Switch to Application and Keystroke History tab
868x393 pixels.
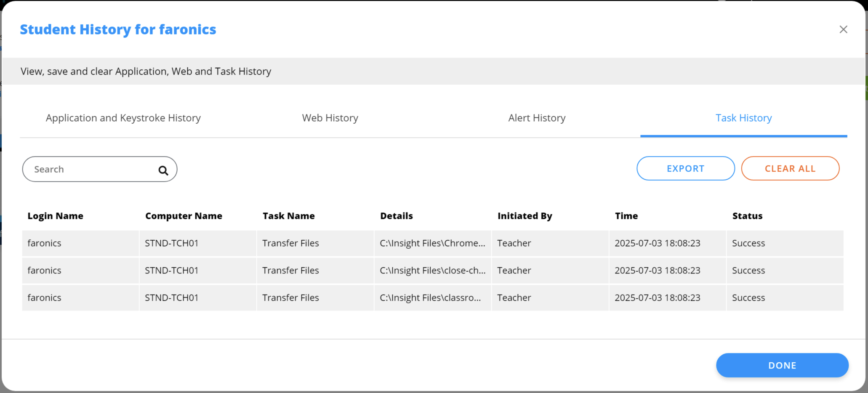tap(123, 118)
